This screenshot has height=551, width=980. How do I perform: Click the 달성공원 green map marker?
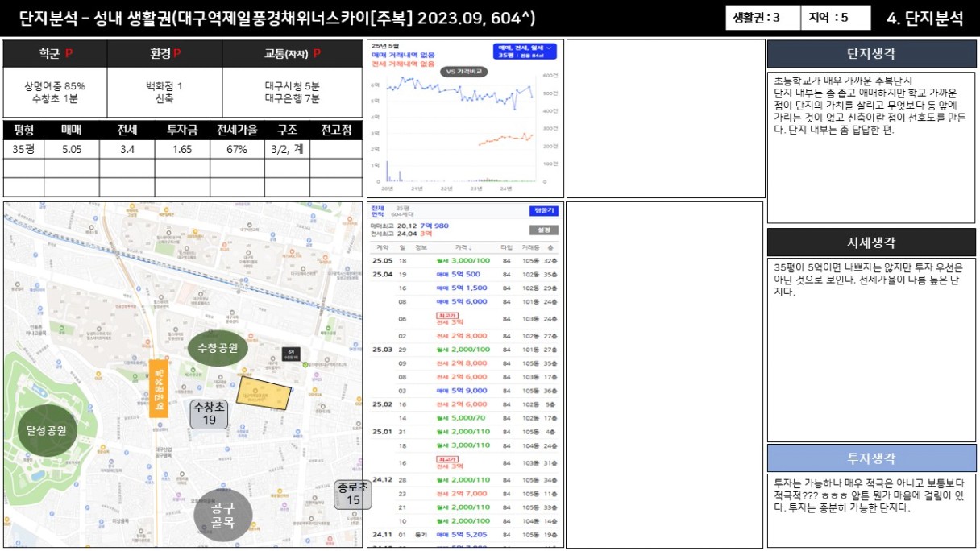pyautogui.click(x=46, y=430)
